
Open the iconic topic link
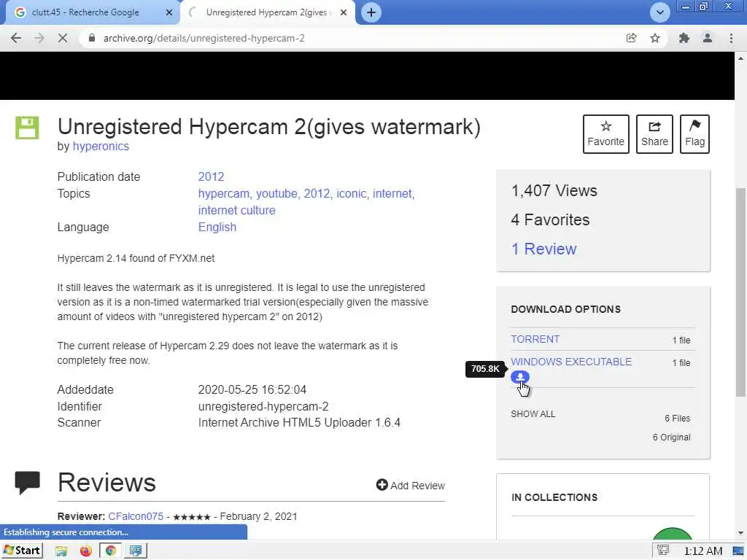pos(352,194)
